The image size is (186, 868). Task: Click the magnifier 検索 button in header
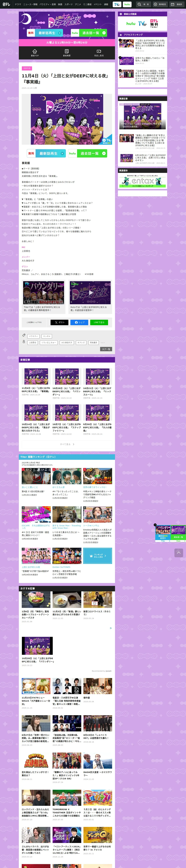pyautogui.click(x=143, y=4)
